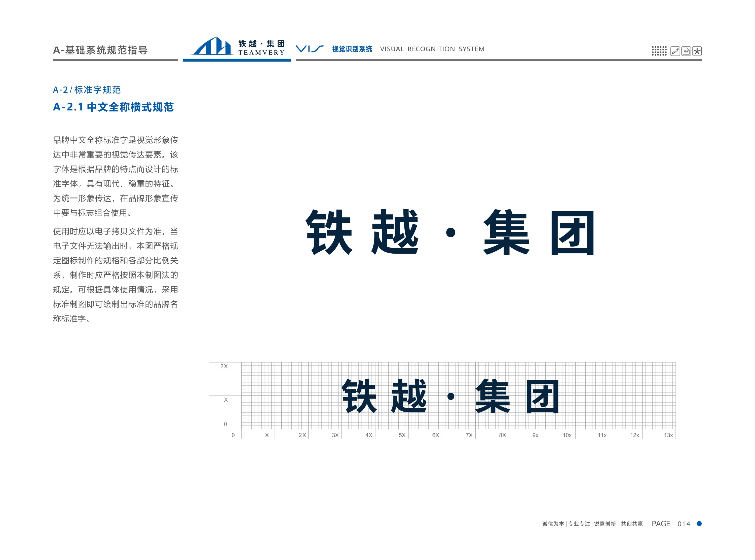This screenshot has height=560, width=755.
Task: Click the small 铁越·集团 text in header logo
Action: pyautogui.click(x=261, y=44)
